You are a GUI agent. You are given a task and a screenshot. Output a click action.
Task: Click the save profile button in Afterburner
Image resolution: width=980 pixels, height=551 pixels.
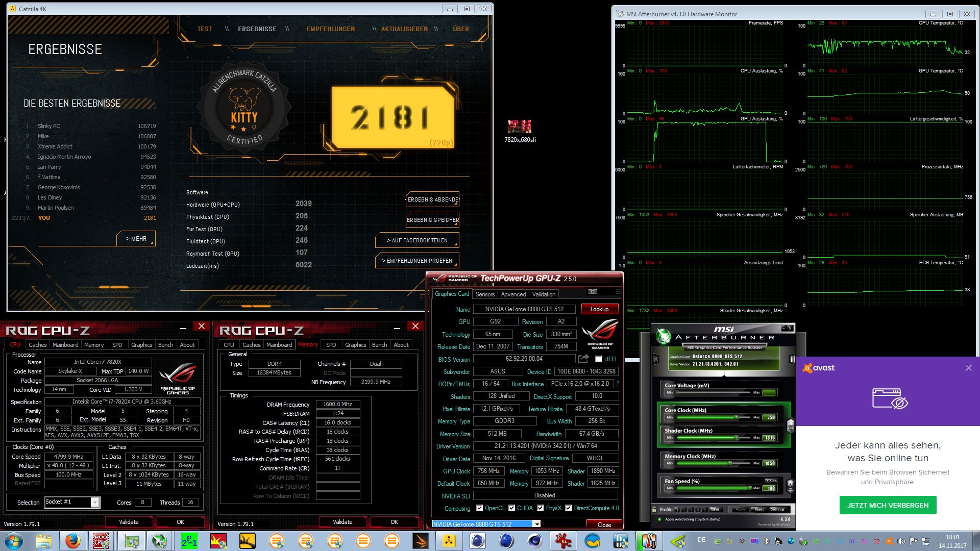(x=715, y=509)
